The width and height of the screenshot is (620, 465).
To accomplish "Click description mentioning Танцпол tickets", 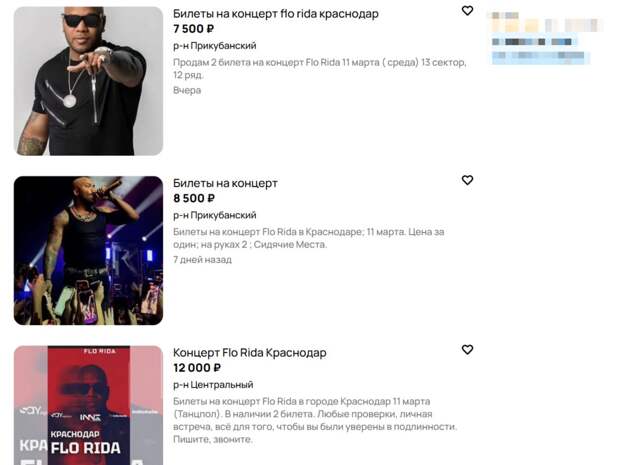I will click(315, 420).
